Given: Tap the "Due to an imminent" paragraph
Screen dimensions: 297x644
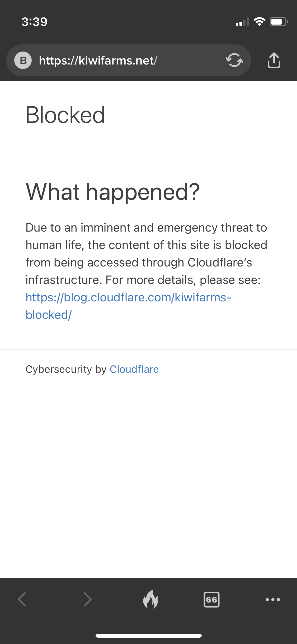Looking at the screenshot, I should coord(146,254).
